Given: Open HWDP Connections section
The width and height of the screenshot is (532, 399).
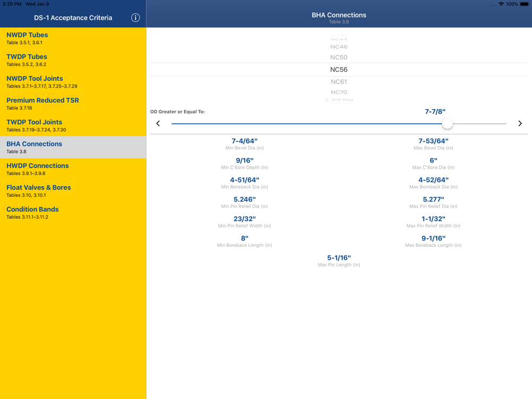Looking at the screenshot, I should point(73,169).
